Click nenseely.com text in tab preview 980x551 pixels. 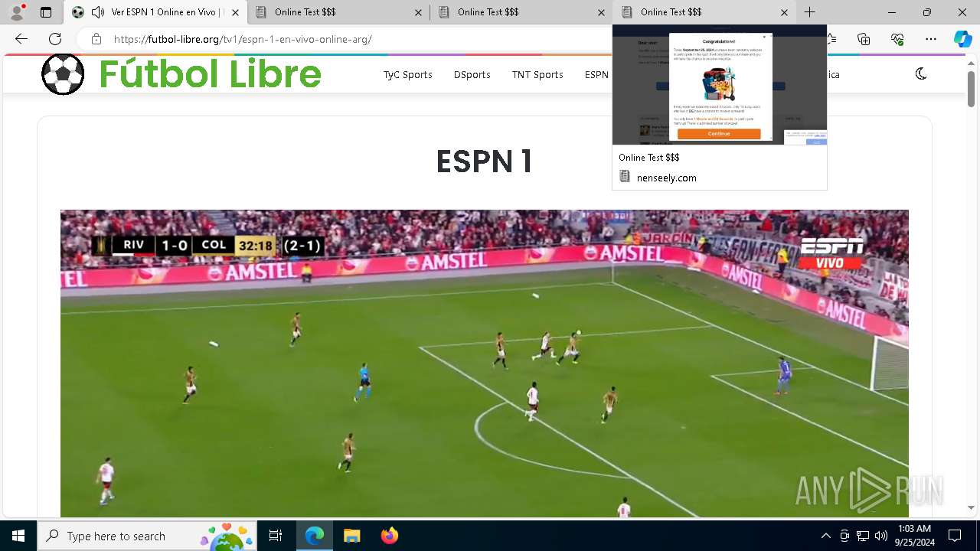point(667,178)
